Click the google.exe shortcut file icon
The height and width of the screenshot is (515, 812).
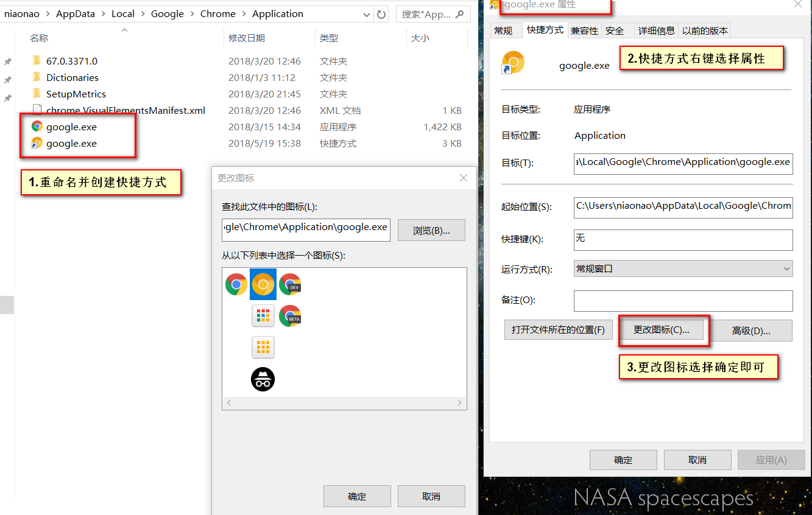(37, 143)
